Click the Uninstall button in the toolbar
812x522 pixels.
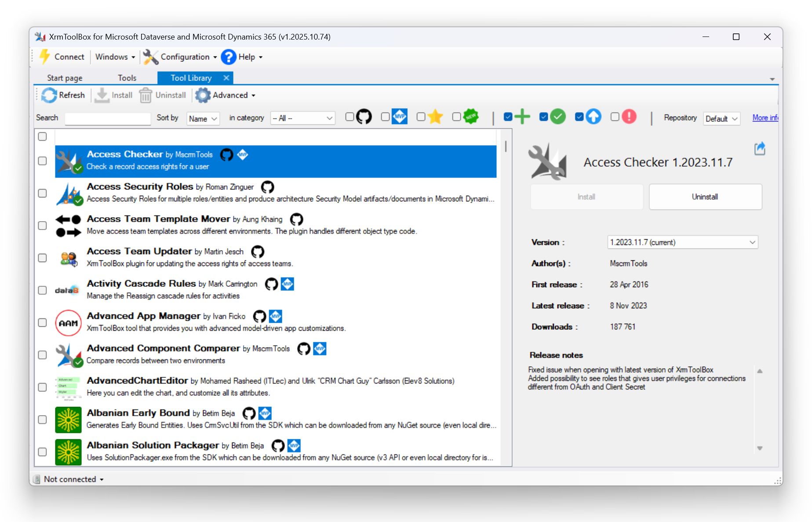pyautogui.click(x=163, y=95)
